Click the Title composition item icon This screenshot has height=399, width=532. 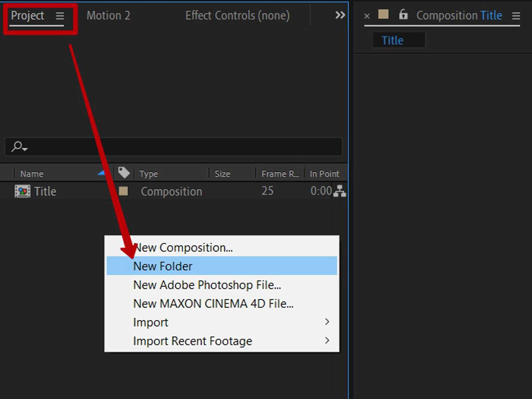tap(22, 191)
